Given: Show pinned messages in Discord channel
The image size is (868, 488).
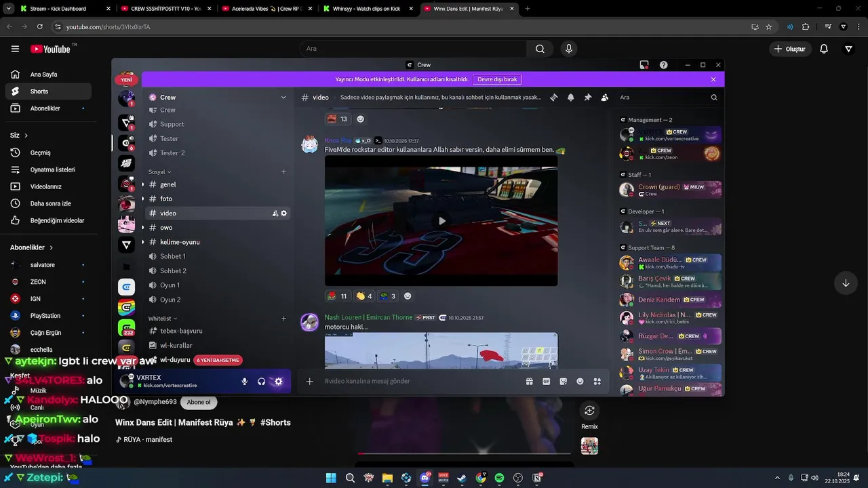Looking at the screenshot, I should pyautogui.click(x=588, y=98).
